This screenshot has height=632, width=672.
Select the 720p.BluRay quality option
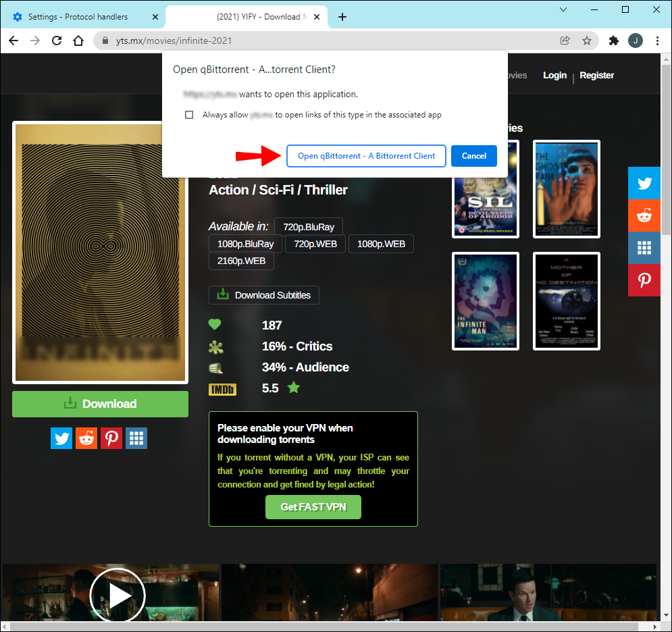tap(309, 227)
